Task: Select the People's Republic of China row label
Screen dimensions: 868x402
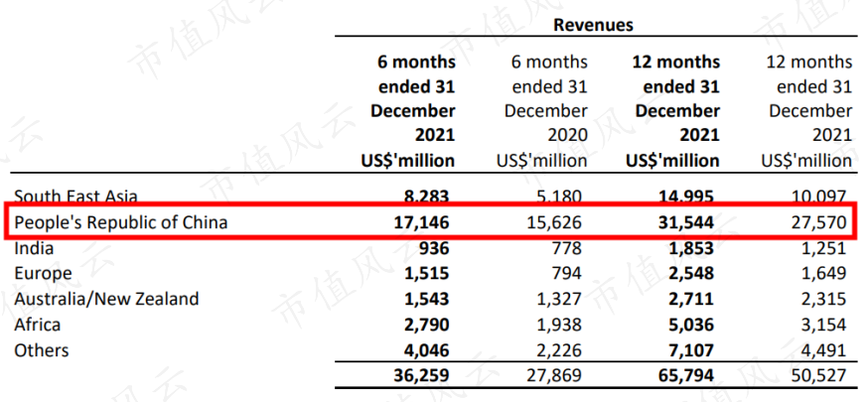Action: coord(121,222)
